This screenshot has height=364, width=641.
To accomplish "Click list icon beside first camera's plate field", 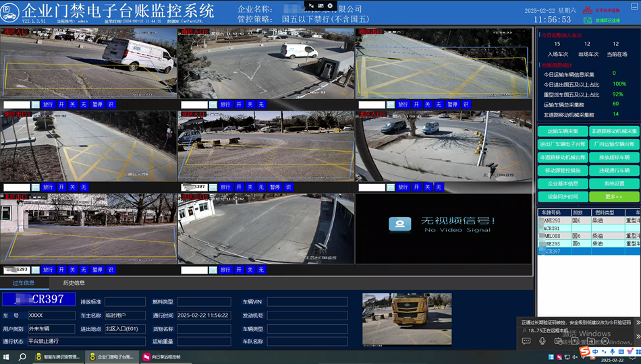I will (36, 104).
